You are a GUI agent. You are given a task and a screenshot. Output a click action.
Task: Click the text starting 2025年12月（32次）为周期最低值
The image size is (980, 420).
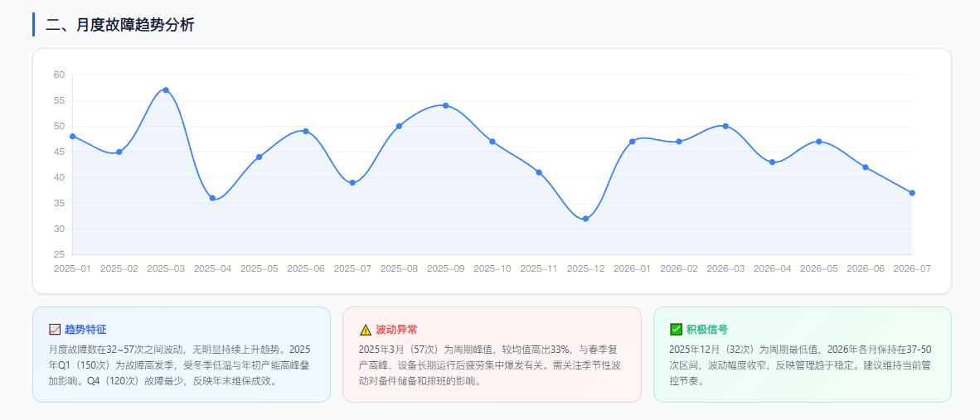click(800, 364)
